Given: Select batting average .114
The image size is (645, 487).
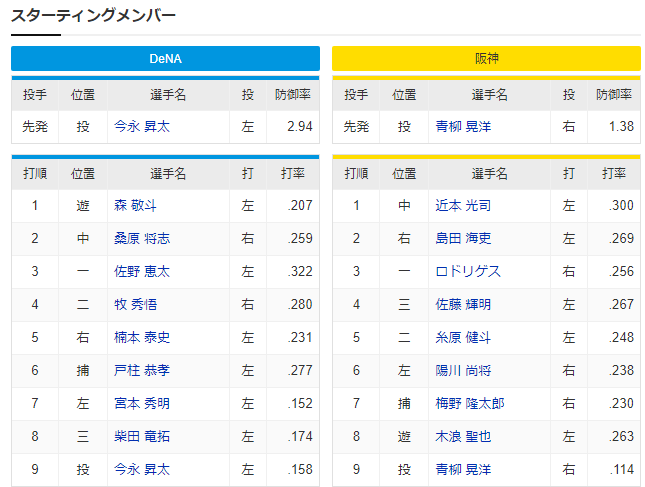Looking at the screenshot, I should 621,469.
